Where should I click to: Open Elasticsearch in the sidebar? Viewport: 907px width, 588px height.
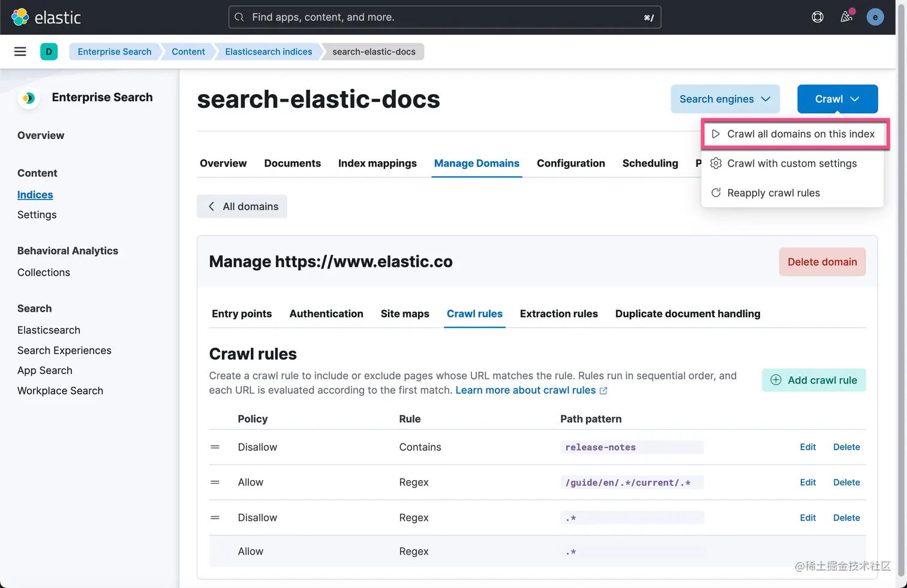point(49,330)
